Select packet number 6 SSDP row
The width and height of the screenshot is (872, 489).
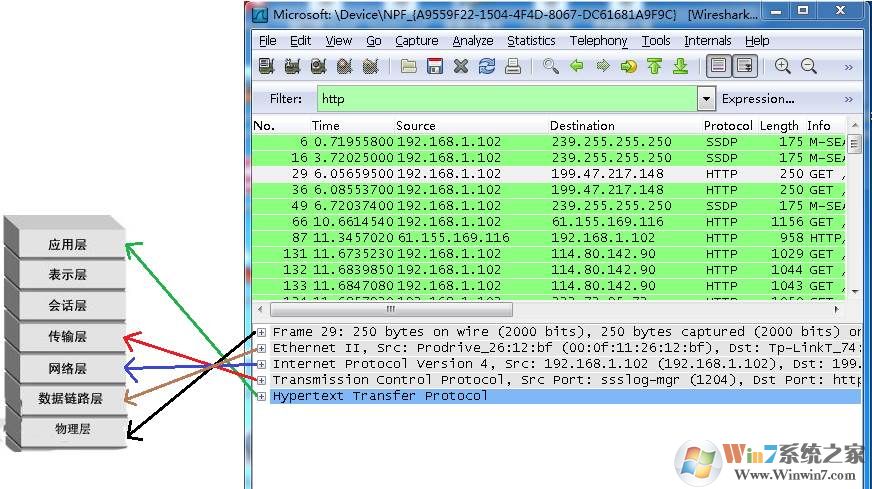click(549, 142)
